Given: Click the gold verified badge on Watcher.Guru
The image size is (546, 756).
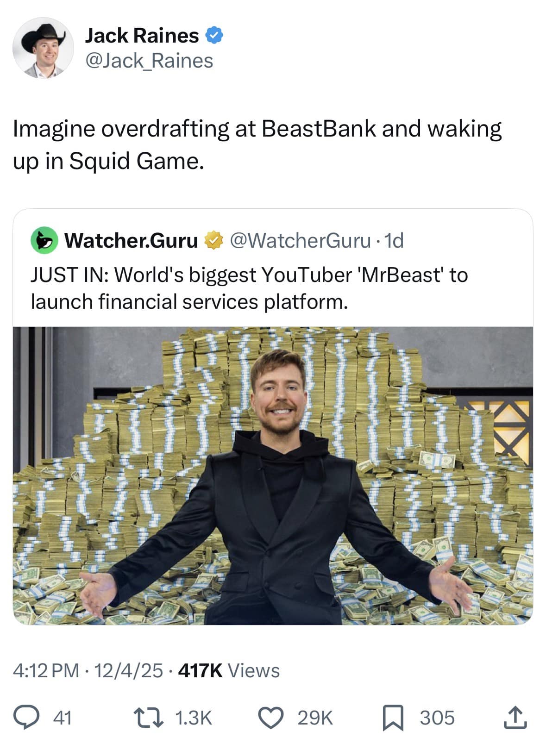Looking at the screenshot, I should [x=213, y=240].
